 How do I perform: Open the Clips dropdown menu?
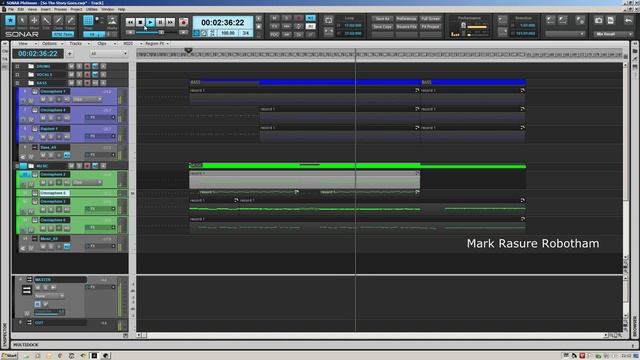click(105, 43)
